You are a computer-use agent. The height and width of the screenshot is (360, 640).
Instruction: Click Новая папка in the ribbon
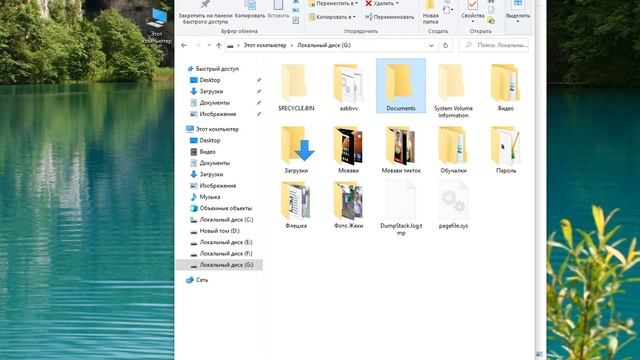click(430, 13)
